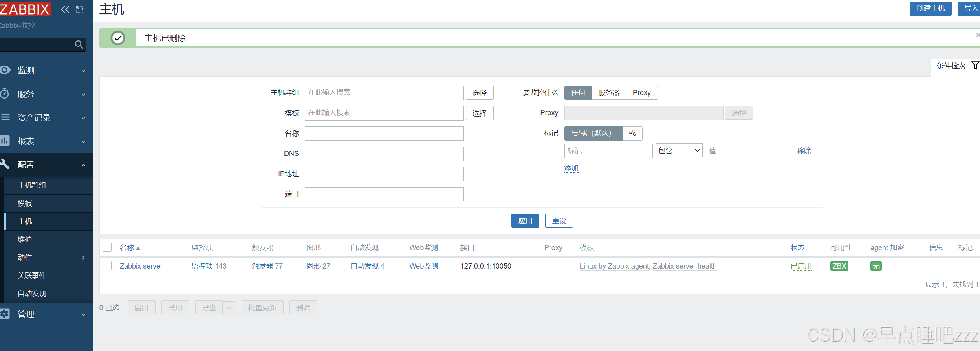Screen dimensions: 980x351
Task: Click the ZABBIX logo
Action: tap(25, 9)
